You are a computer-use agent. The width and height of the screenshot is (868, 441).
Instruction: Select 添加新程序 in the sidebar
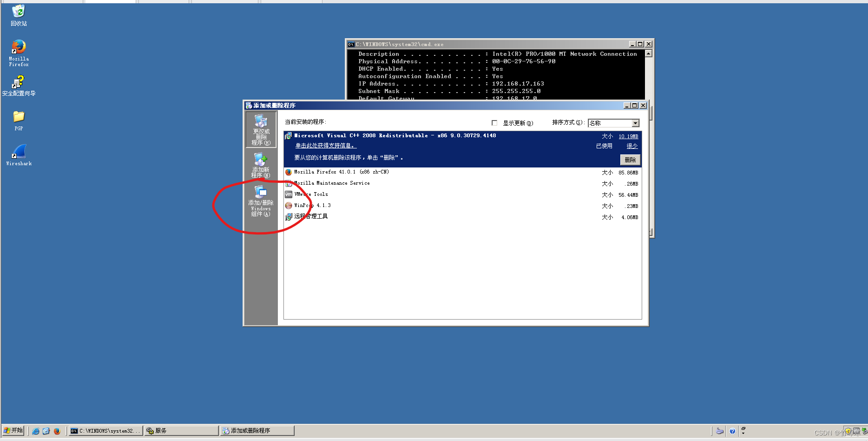(x=261, y=165)
